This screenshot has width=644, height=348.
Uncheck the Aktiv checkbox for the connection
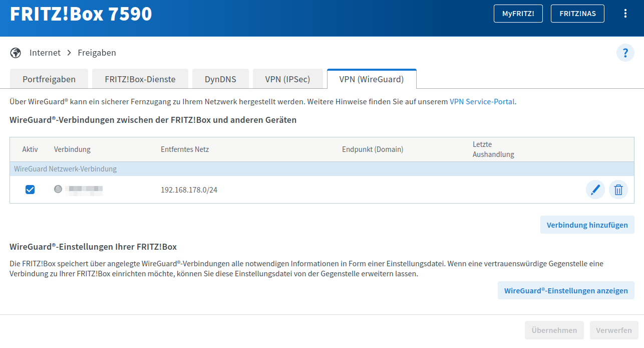coord(30,190)
